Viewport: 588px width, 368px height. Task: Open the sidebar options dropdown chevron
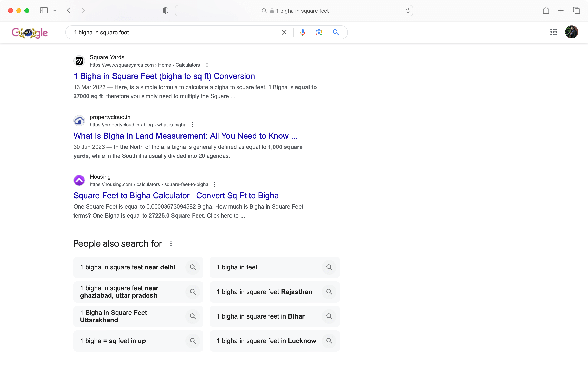tap(55, 10)
